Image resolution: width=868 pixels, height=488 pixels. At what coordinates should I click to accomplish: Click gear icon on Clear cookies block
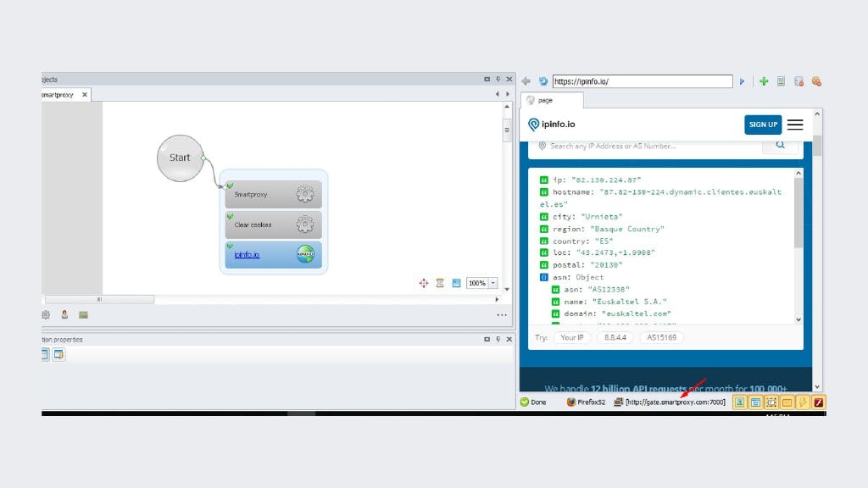[304, 224]
